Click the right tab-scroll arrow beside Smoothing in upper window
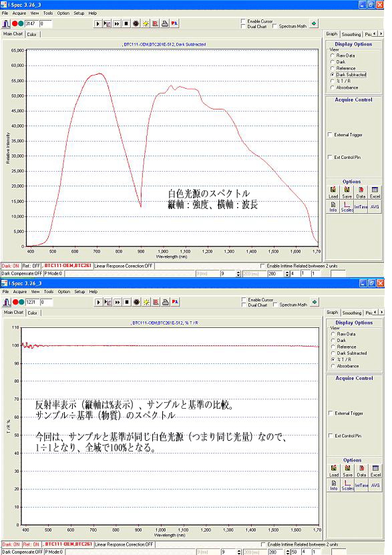This screenshot has width=392, height=555. tap(381, 33)
